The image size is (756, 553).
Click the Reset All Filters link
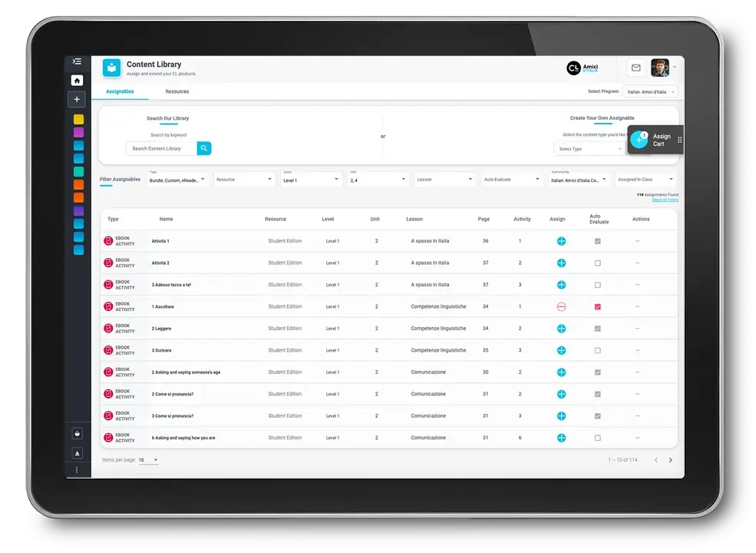(665, 200)
